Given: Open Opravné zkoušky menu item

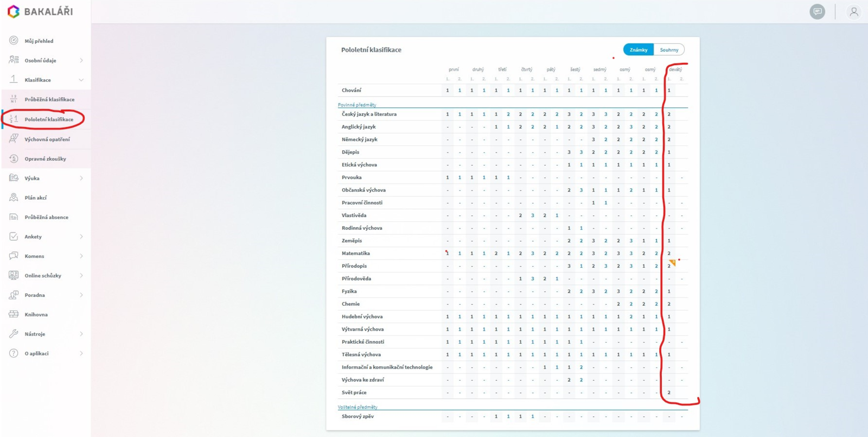Looking at the screenshot, I should click(x=45, y=159).
